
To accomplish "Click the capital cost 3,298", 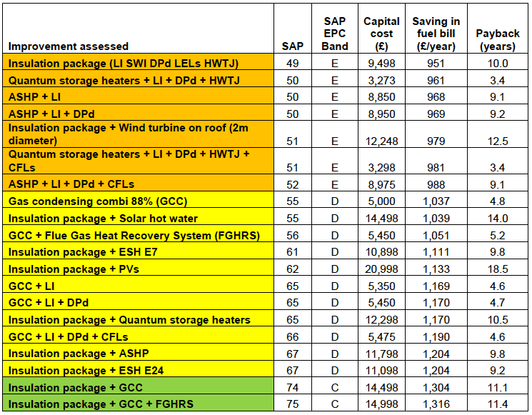I will tap(382, 168).
